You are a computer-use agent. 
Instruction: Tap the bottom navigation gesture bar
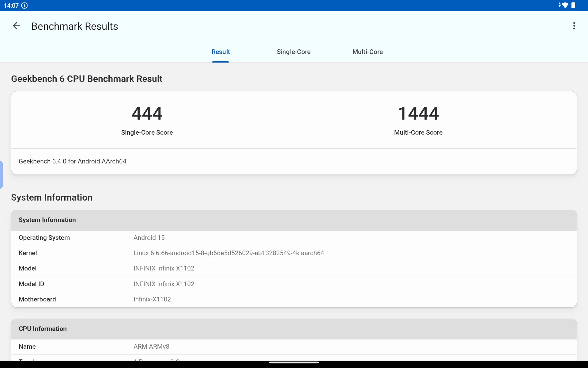point(294,362)
